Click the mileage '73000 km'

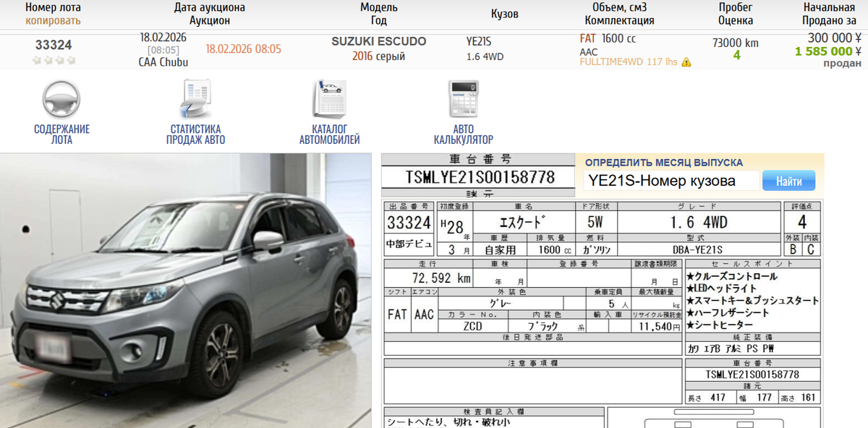pyautogui.click(x=736, y=43)
